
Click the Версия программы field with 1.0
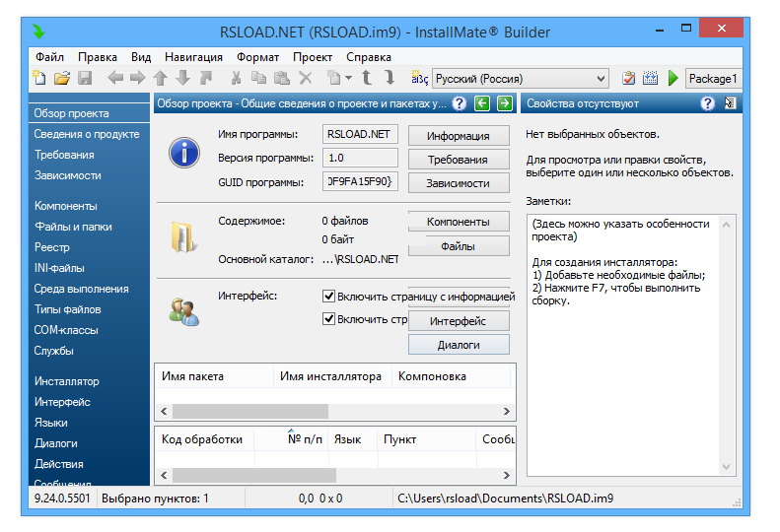click(x=360, y=158)
